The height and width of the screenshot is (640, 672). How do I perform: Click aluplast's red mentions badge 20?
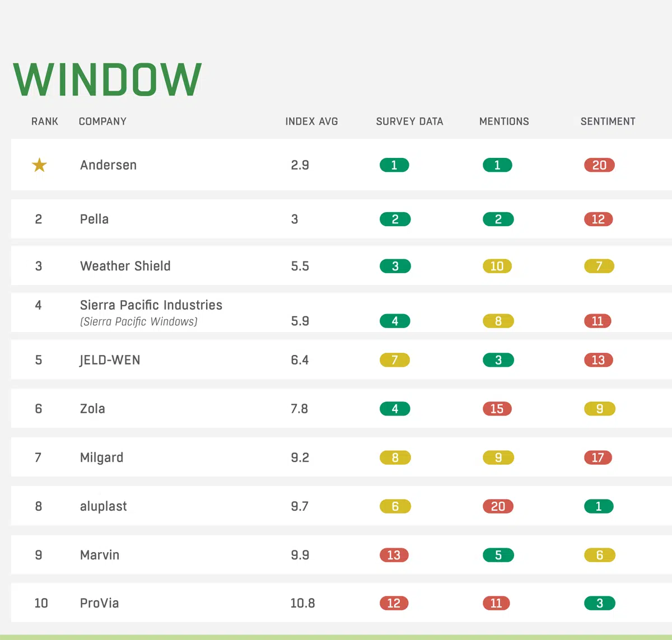498,506
